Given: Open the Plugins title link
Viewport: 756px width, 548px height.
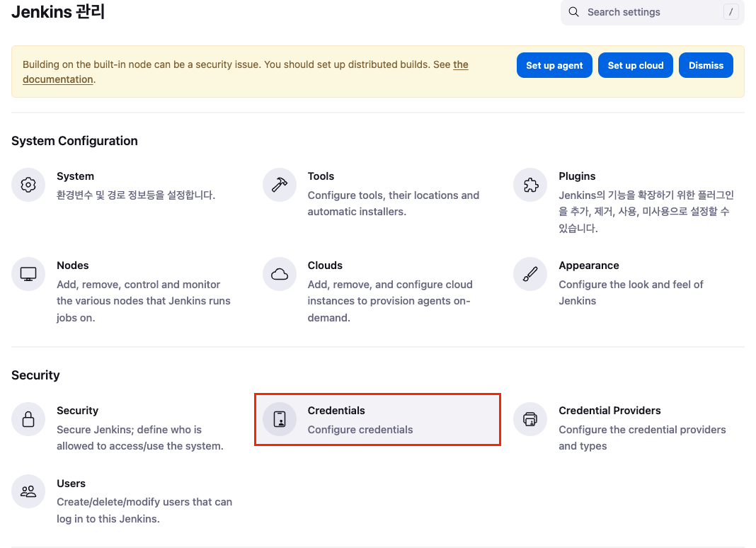Looking at the screenshot, I should (x=577, y=176).
